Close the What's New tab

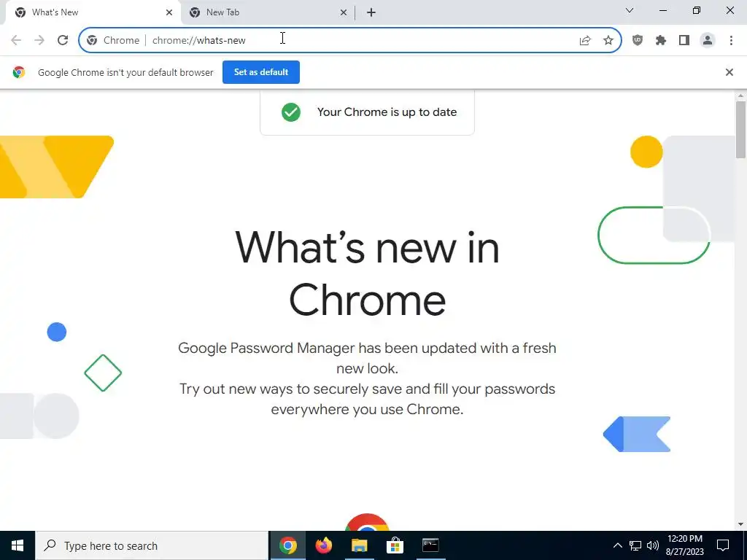coord(169,12)
